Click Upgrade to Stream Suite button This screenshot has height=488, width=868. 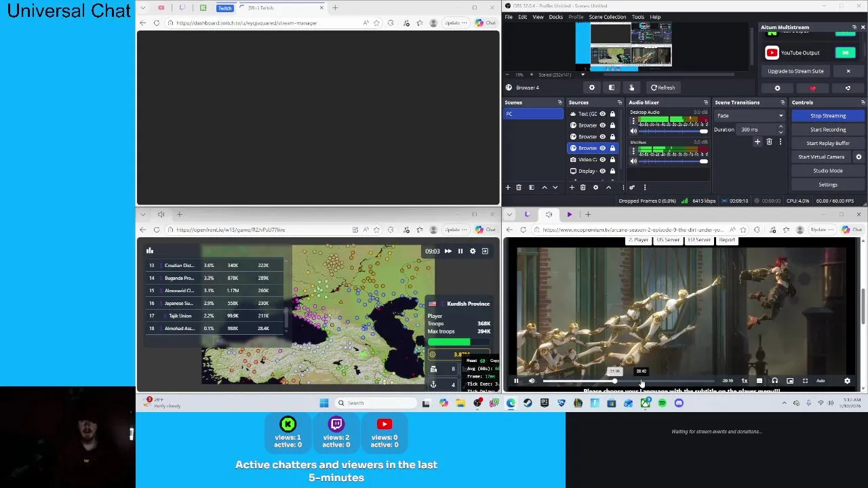click(795, 71)
